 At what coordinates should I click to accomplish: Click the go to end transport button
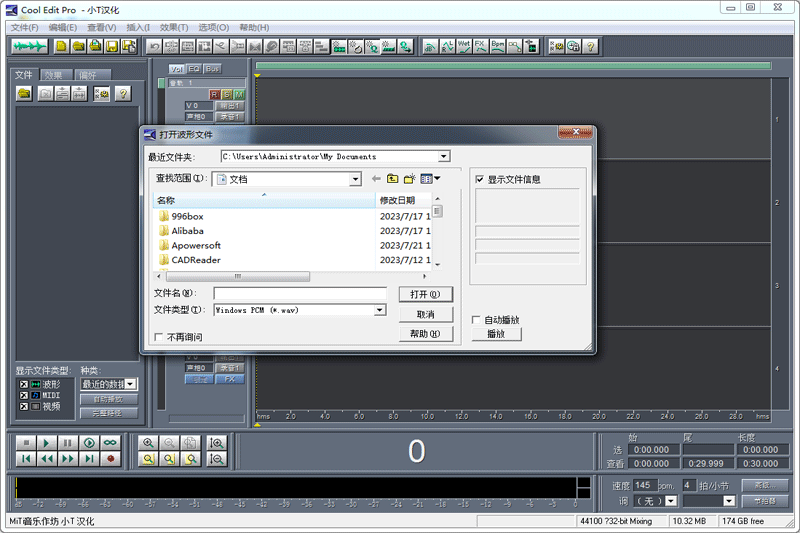pos(89,459)
